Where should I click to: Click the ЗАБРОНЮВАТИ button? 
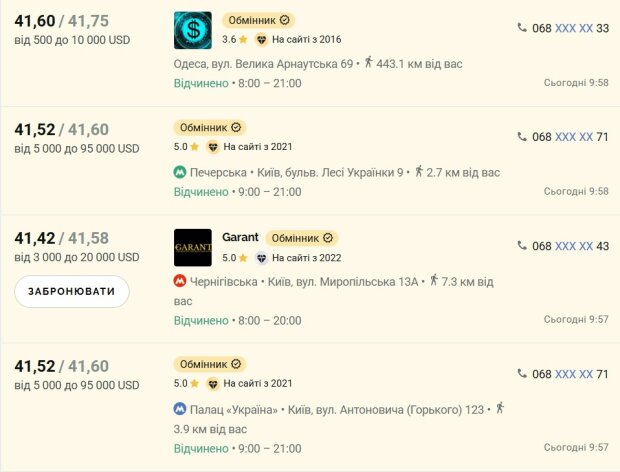tap(72, 291)
